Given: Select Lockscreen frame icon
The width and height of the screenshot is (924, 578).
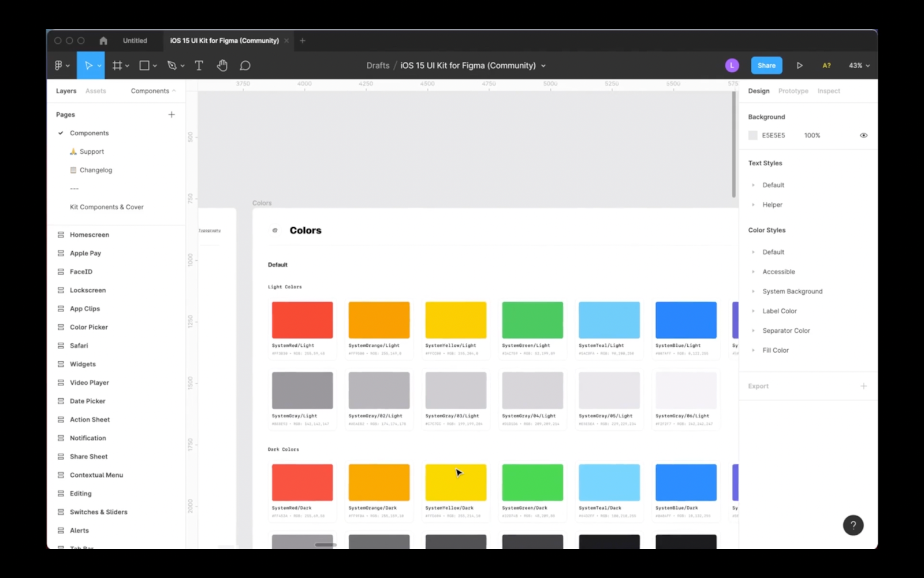Looking at the screenshot, I should [x=61, y=290].
